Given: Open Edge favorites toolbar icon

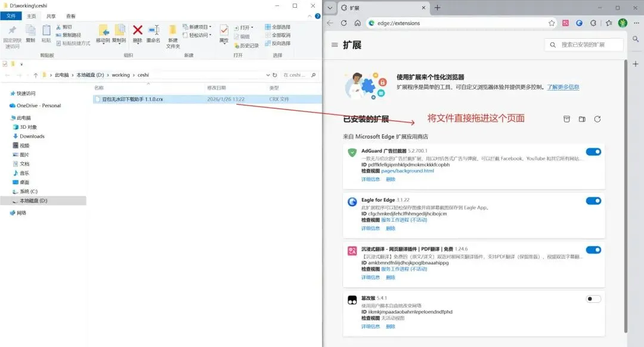Looking at the screenshot, I should click(609, 23).
